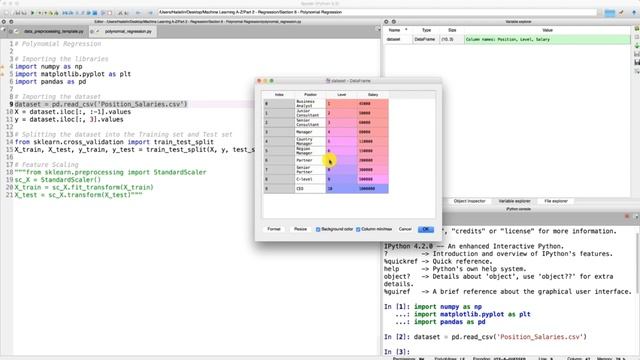Click the import data icon in Variable explorer
640x360 pixels.
[637, 45]
